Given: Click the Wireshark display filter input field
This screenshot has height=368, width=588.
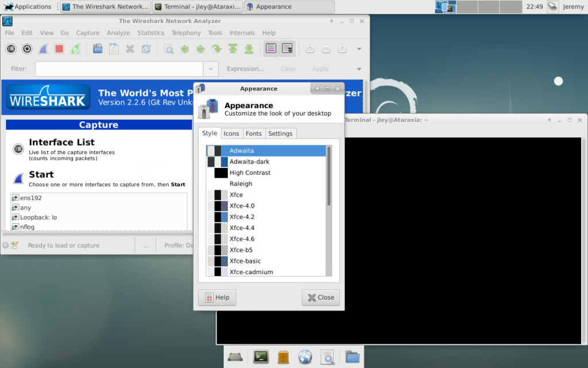Looking at the screenshot, I should (119, 69).
